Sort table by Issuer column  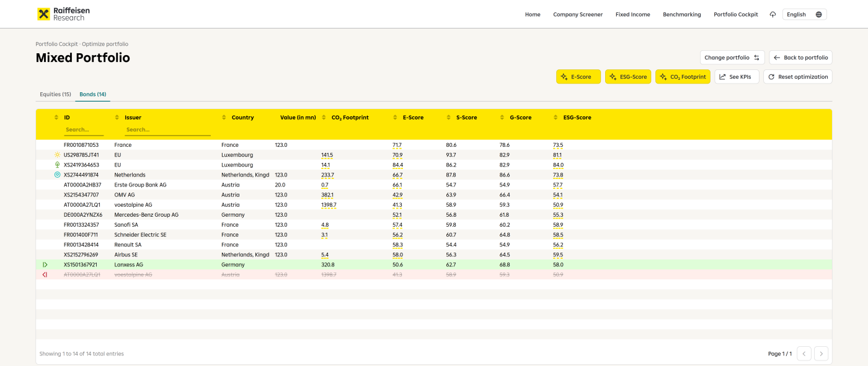[118, 118]
